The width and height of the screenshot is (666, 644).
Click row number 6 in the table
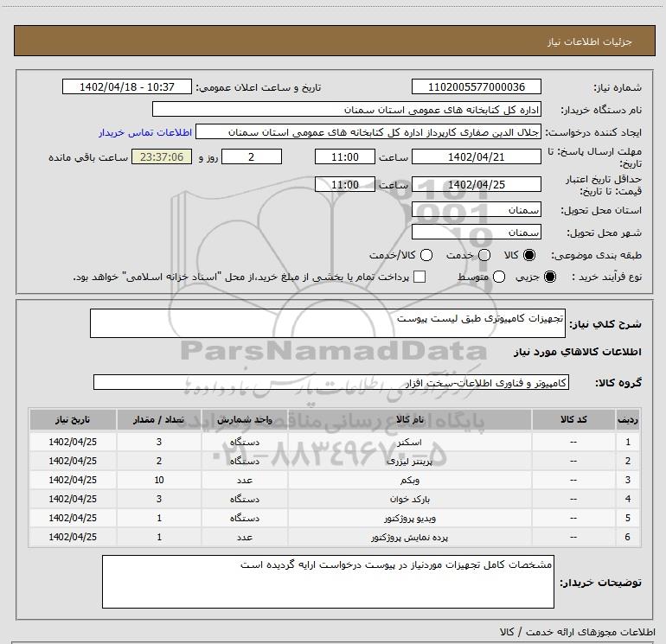[x=628, y=537]
